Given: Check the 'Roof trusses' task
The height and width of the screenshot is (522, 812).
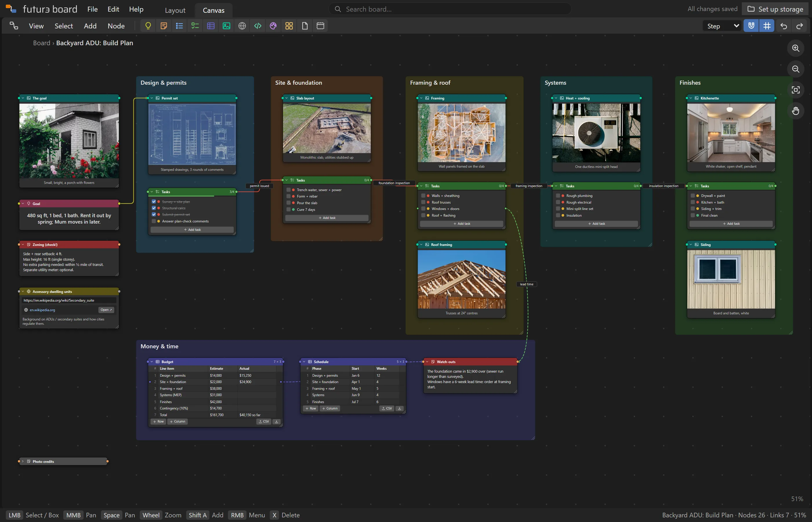Looking at the screenshot, I should point(423,202).
